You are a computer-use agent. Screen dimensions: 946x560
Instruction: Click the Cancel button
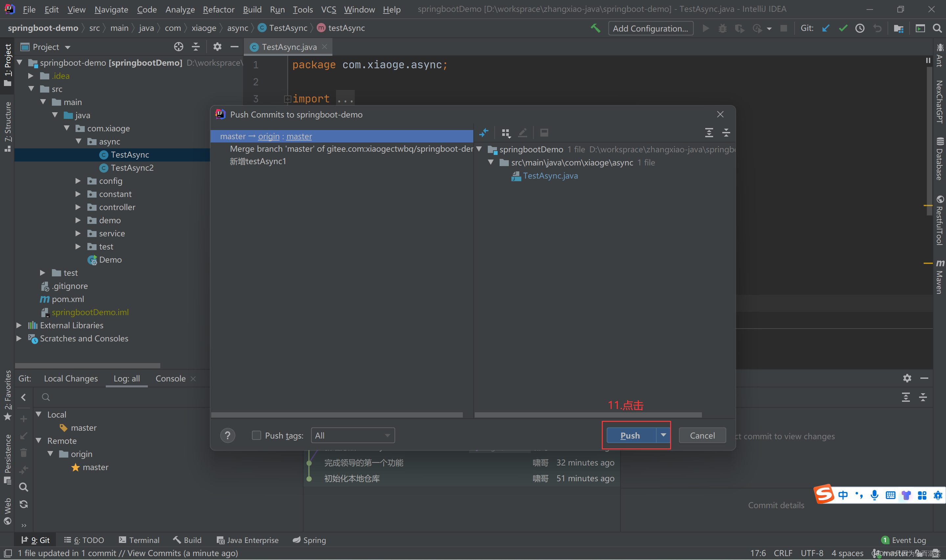coord(702,436)
